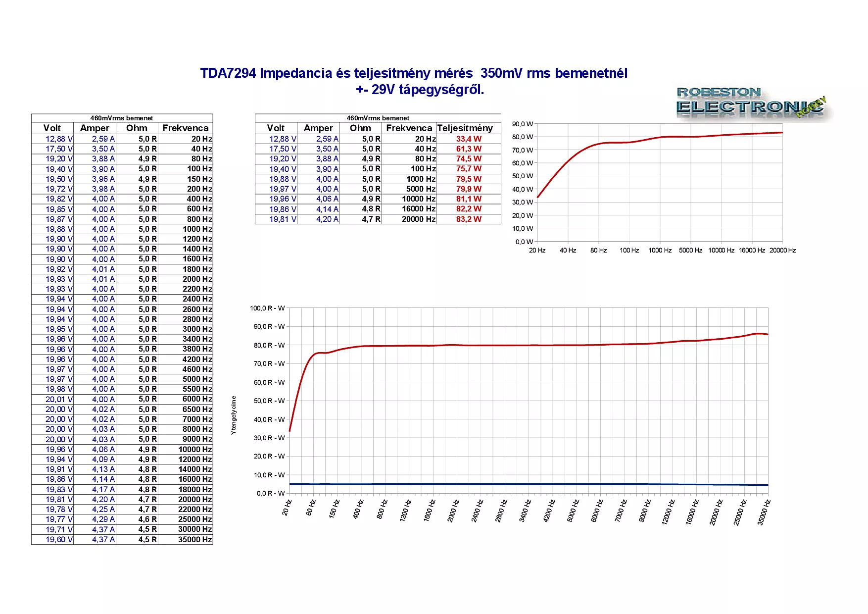The image size is (868, 614).
Task: Click the '74,5 W' power value
Action: [469, 159]
